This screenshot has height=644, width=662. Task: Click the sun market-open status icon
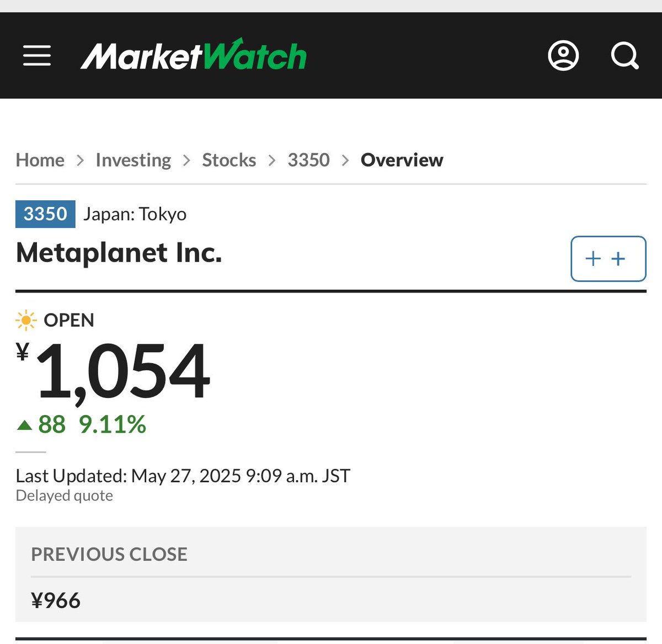26,320
